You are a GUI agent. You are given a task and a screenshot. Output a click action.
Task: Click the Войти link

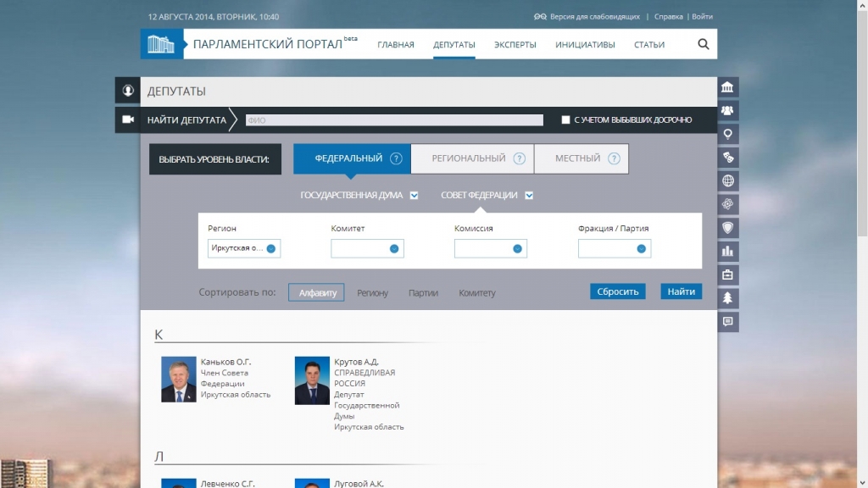pos(703,17)
